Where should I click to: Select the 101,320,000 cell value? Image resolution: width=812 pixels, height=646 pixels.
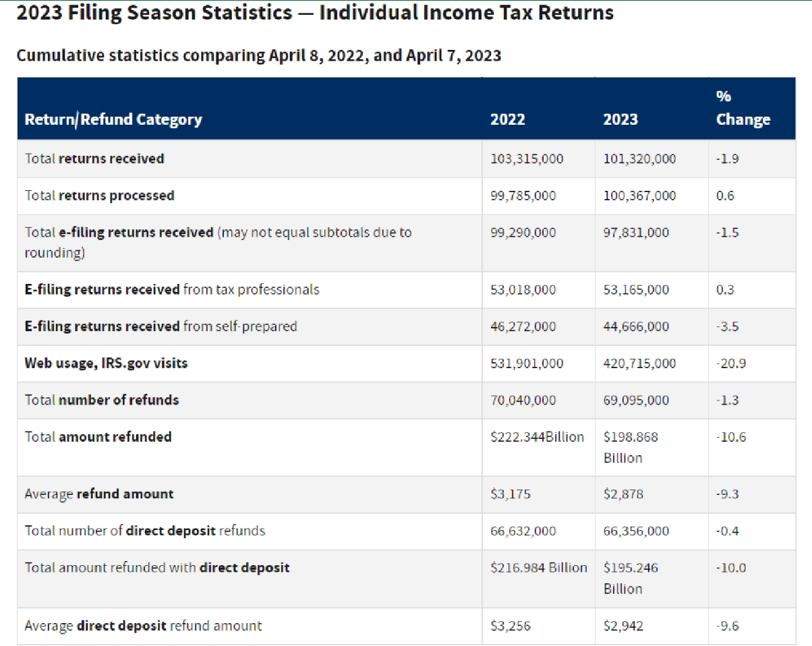[639, 159]
